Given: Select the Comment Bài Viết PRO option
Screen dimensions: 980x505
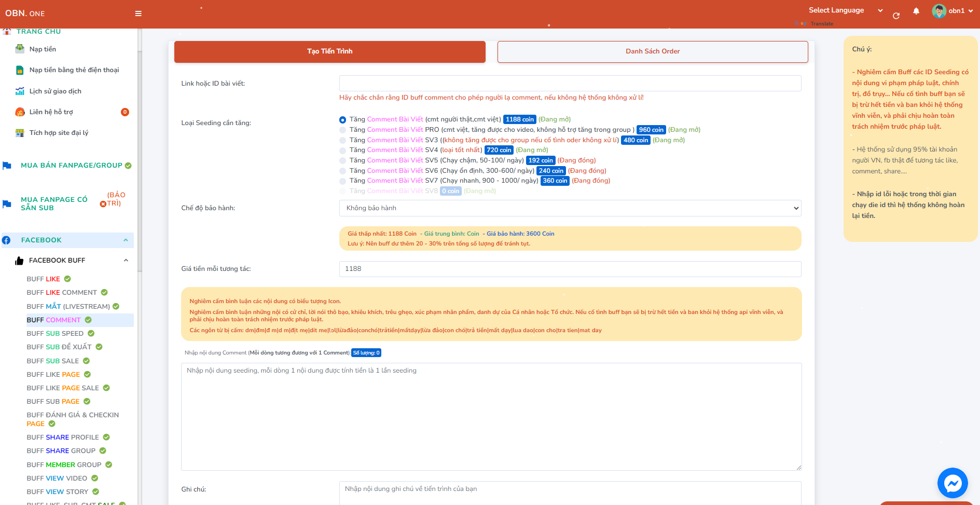Looking at the screenshot, I should pos(342,130).
